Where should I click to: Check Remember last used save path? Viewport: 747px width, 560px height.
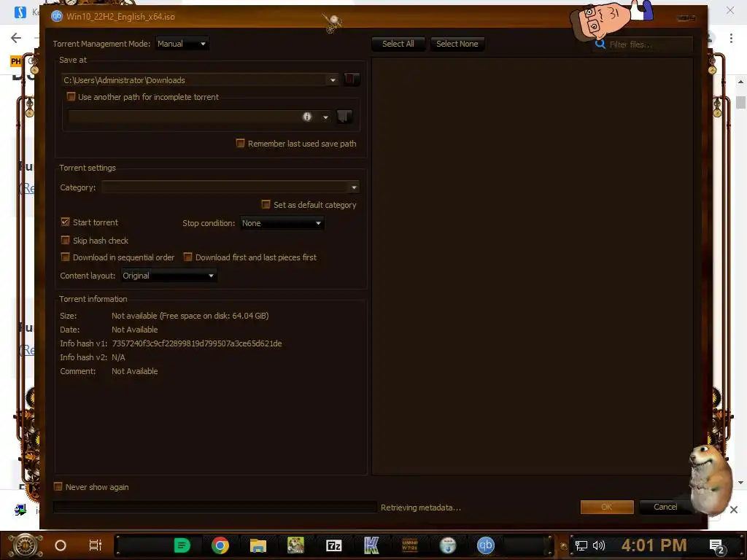(x=241, y=144)
